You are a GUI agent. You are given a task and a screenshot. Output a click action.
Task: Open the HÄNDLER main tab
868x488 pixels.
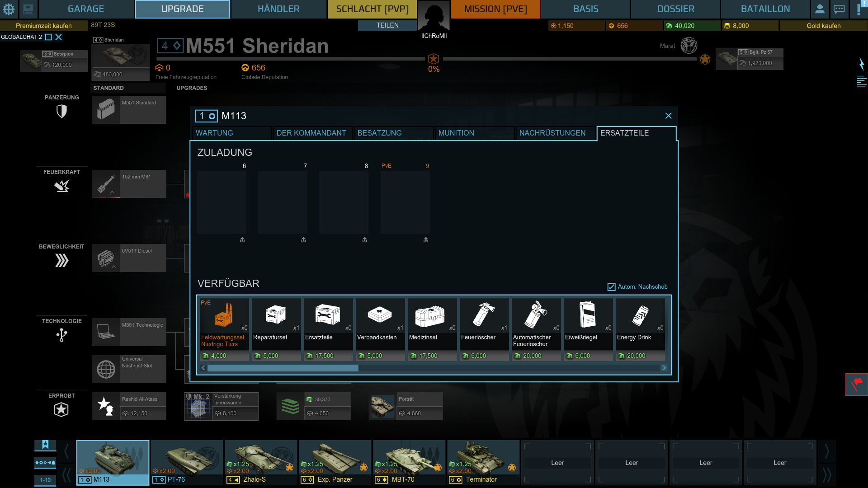pos(278,9)
